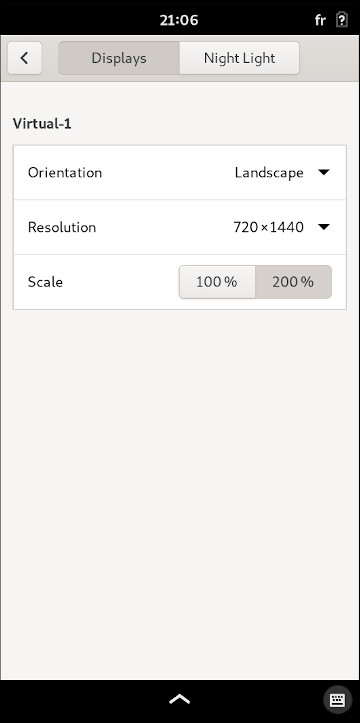Tap the bottom bar up-chevron handle
360x723 pixels.
click(x=180, y=699)
